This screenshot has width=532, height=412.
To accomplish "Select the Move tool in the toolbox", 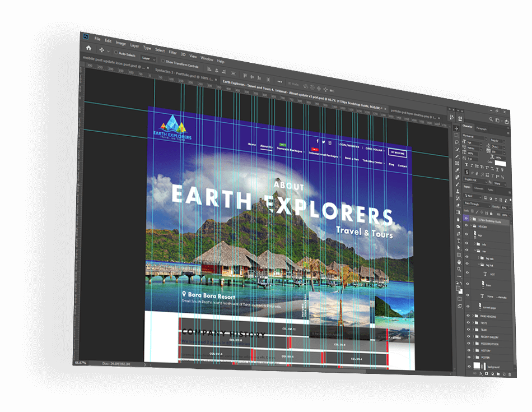I will [456, 128].
